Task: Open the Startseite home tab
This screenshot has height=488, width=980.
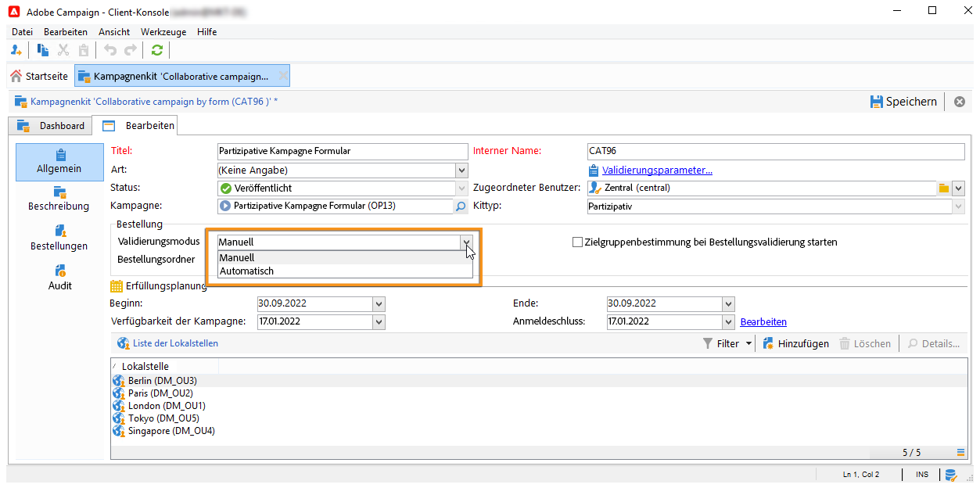Action: pos(39,76)
